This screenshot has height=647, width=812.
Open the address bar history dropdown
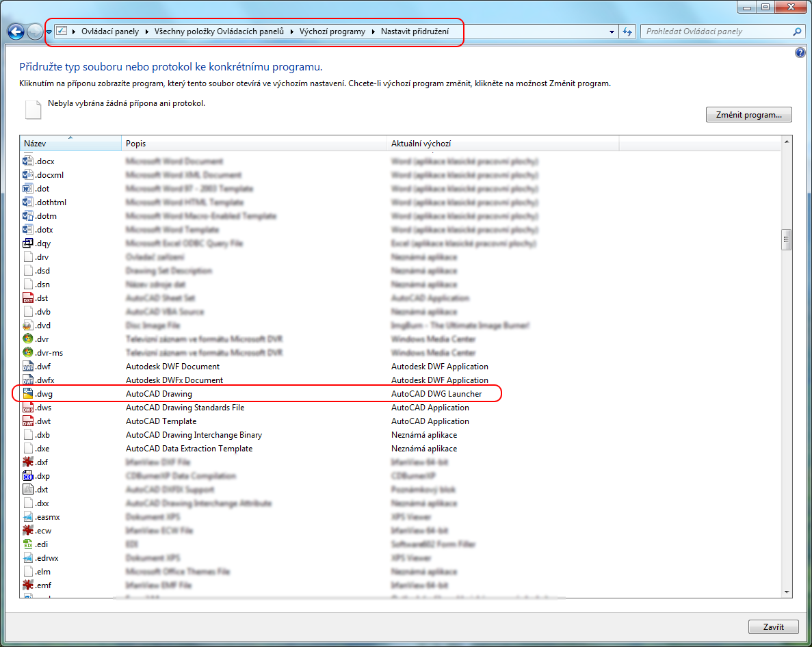[612, 32]
